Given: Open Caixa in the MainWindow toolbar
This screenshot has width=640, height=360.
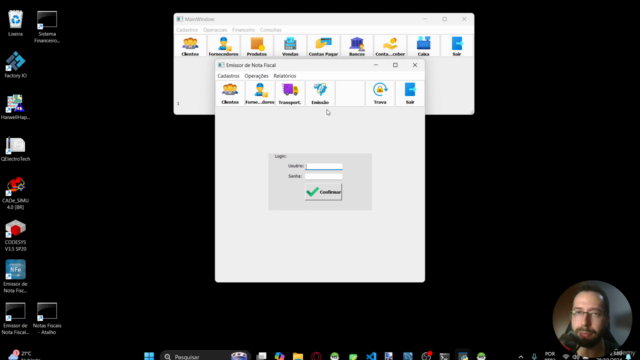Looking at the screenshot, I should point(423,46).
